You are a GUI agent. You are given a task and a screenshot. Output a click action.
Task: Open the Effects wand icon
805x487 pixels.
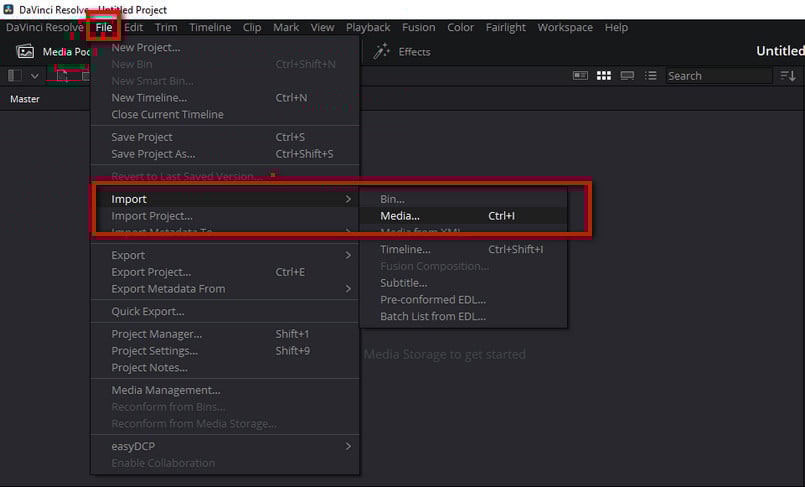point(381,51)
